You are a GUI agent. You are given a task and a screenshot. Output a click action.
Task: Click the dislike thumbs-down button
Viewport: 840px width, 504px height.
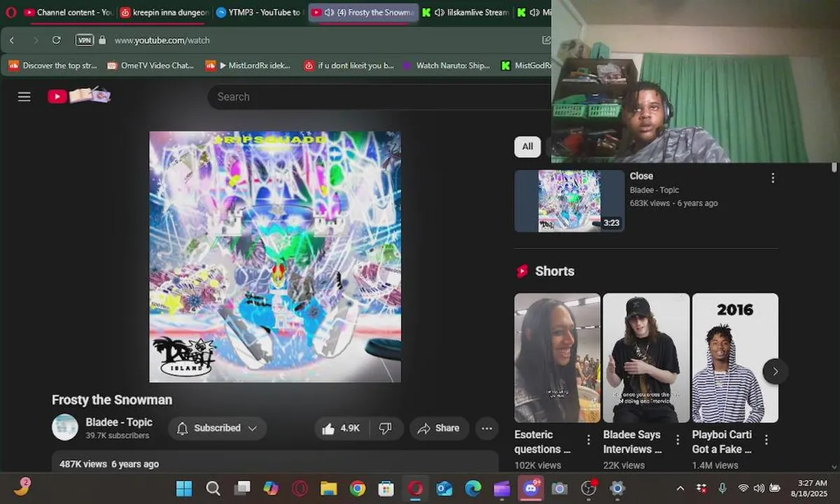click(386, 428)
